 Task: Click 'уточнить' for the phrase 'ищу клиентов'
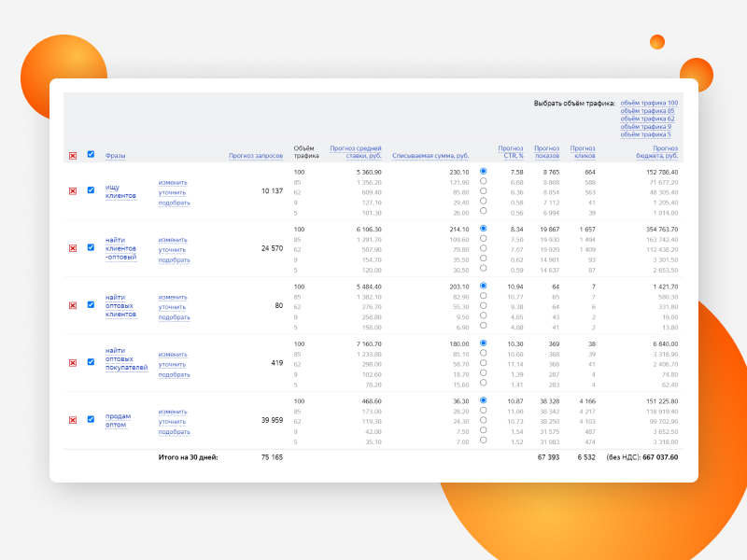172,193
